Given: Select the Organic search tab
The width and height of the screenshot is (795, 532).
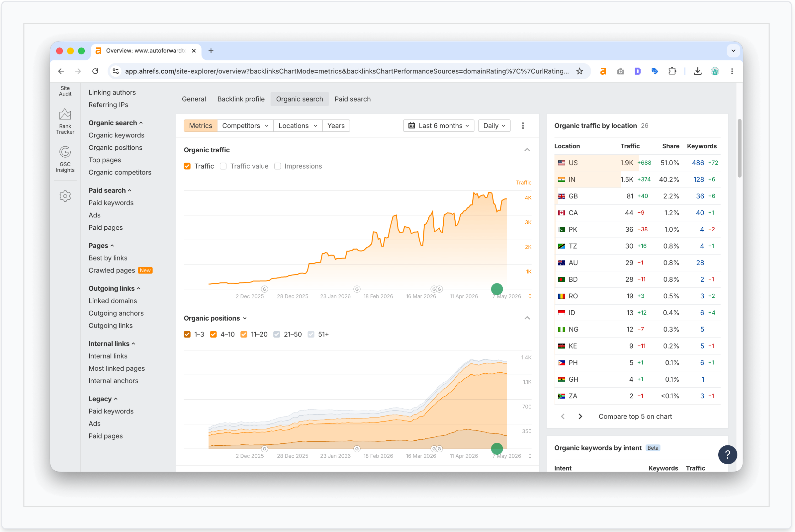Looking at the screenshot, I should tap(300, 99).
